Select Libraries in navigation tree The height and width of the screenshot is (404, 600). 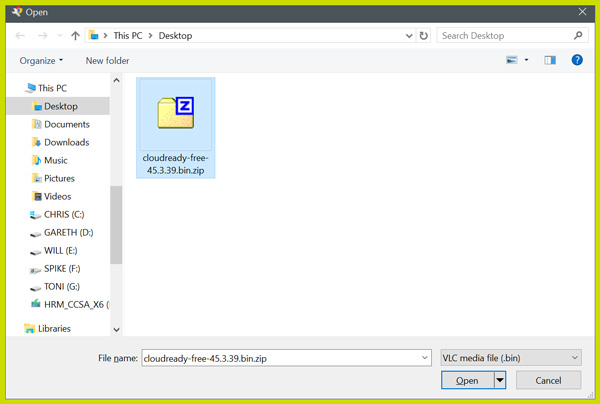tap(47, 328)
